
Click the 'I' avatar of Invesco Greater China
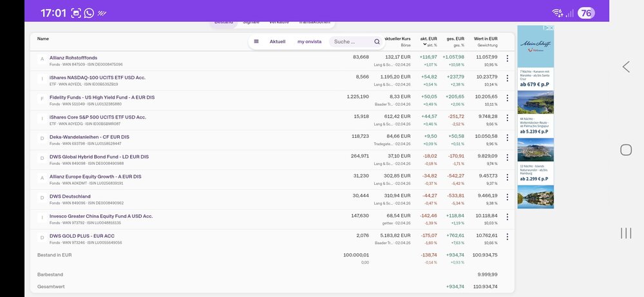tap(42, 218)
